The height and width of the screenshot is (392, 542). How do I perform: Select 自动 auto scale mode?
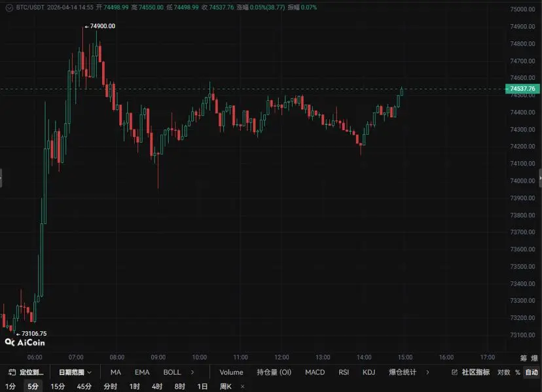point(532,372)
